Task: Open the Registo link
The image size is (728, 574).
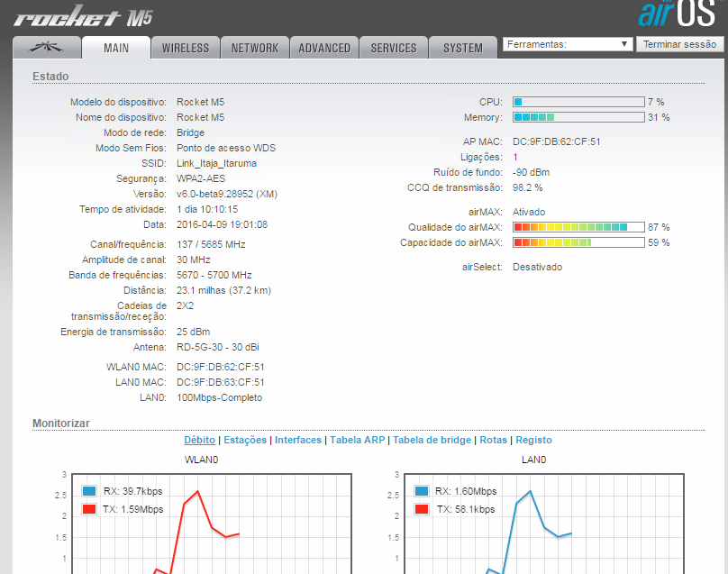Action: point(534,440)
